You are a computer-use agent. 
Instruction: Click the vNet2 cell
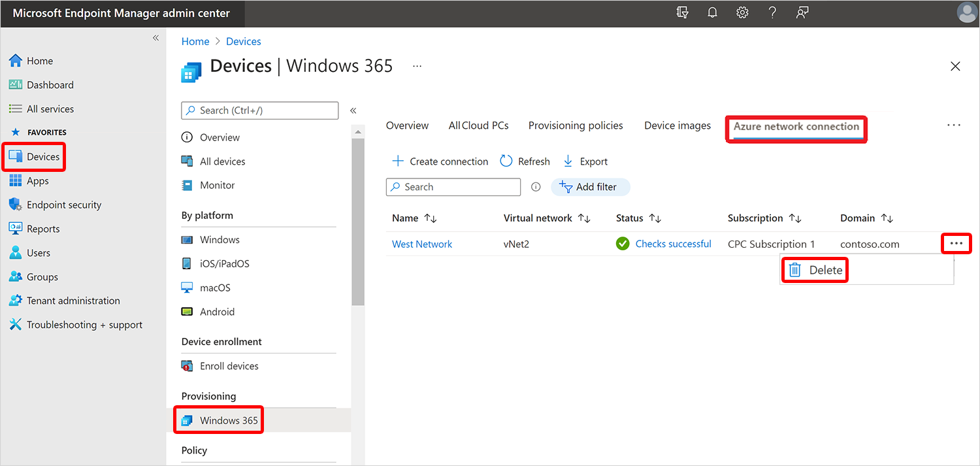(x=518, y=244)
